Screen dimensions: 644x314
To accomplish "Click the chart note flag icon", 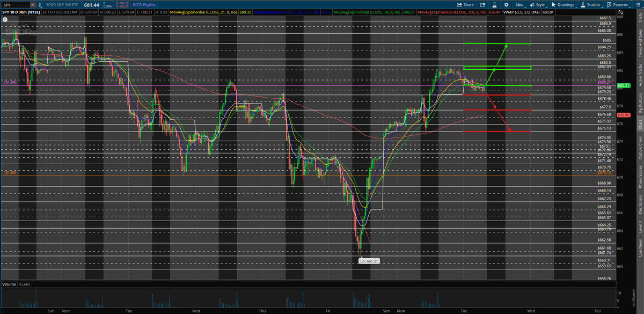I will click(x=483, y=4).
